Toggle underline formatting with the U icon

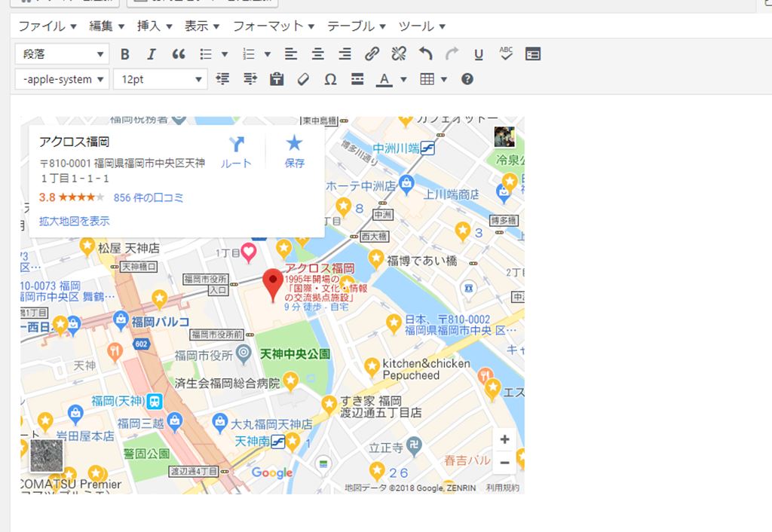click(x=479, y=54)
